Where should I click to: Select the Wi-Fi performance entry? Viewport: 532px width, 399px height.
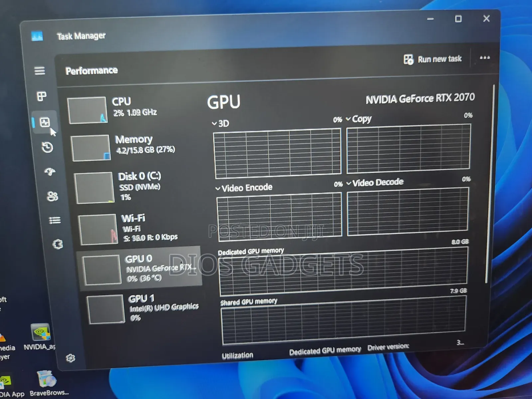coord(140,229)
